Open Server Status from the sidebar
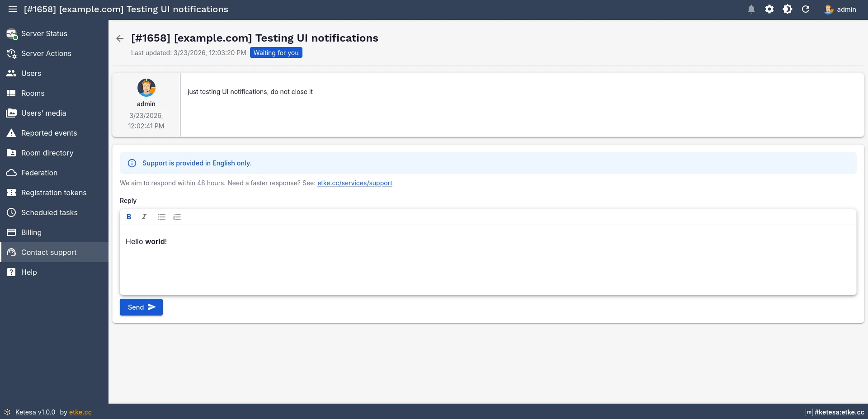The image size is (868, 419). pyautogui.click(x=44, y=33)
